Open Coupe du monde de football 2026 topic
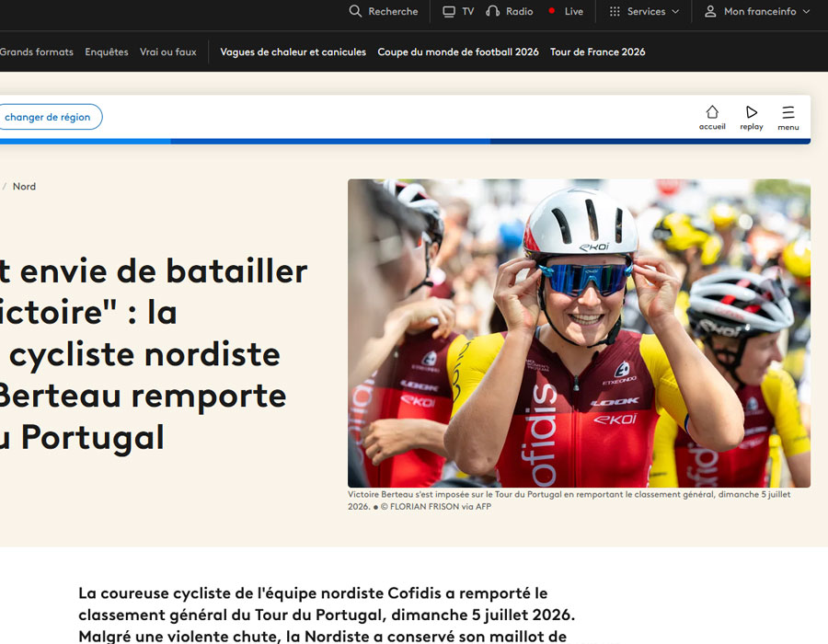This screenshot has width=828, height=644. pyautogui.click(x=458, y=52)
